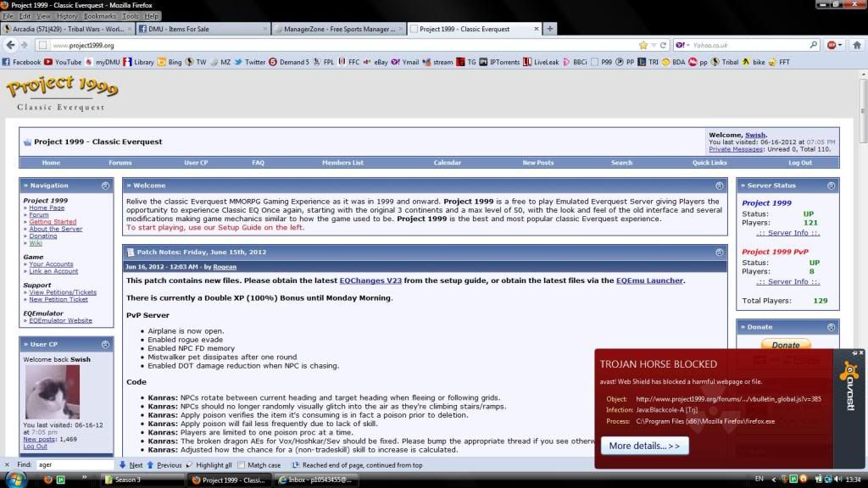Open the Getting Started link
This screenshot has height=488, width=868.
coord(53,222)
